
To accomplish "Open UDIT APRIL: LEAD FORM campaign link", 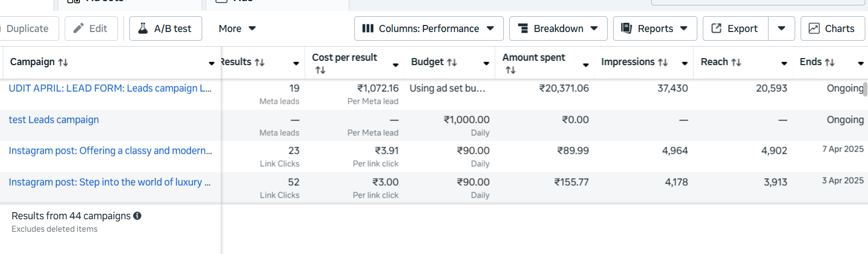I will tap(110, 88).
